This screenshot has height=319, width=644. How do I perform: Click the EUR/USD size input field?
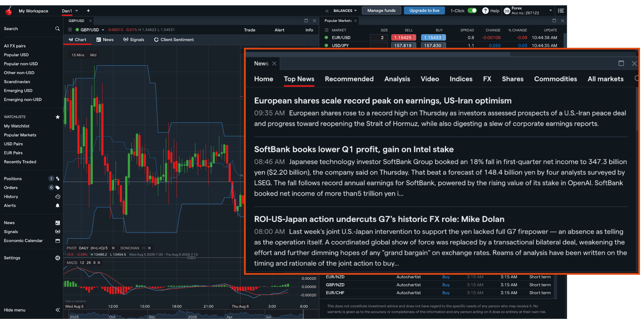pos(379,38)
